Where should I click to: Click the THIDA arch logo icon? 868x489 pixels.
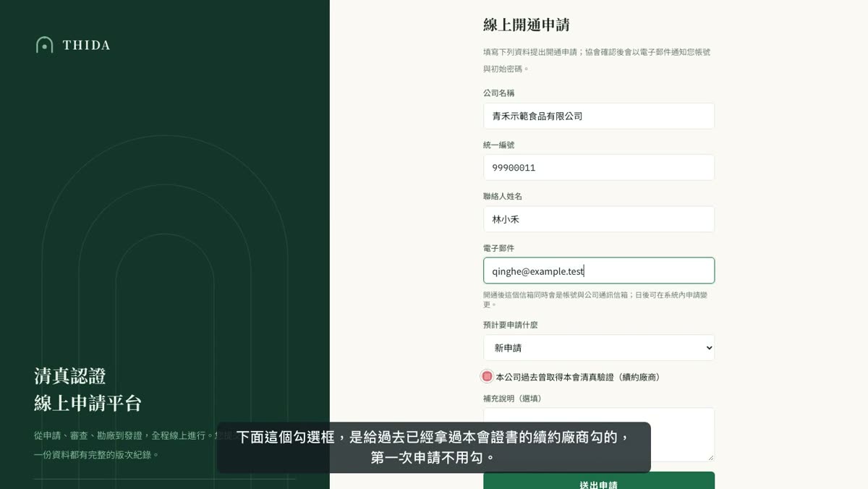[44, 45]
